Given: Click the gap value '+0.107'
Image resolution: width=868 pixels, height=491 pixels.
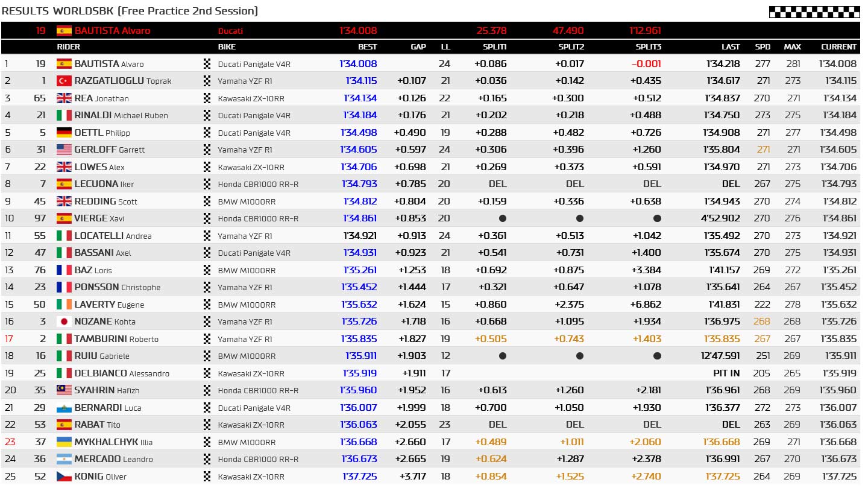Looking at the screenshot, I should 412,81.
